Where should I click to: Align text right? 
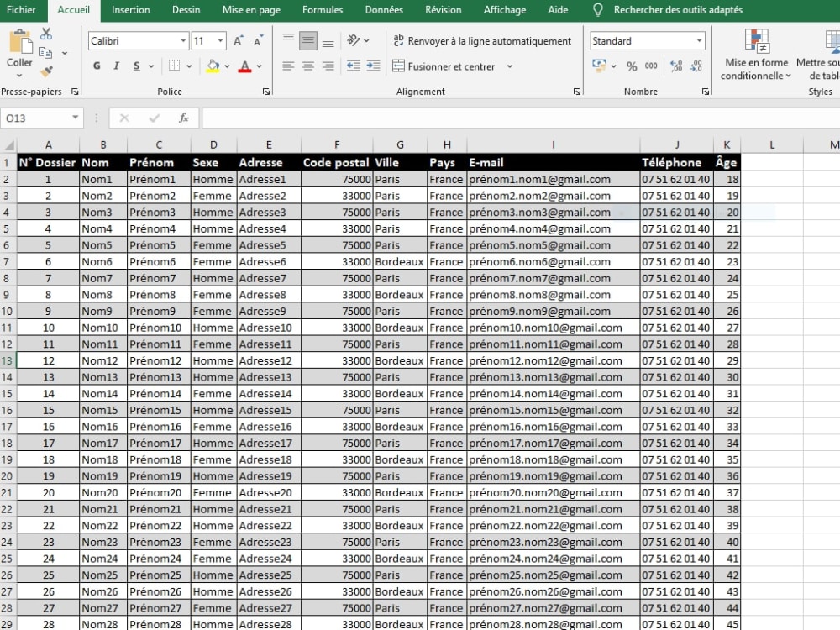(328, 66)
